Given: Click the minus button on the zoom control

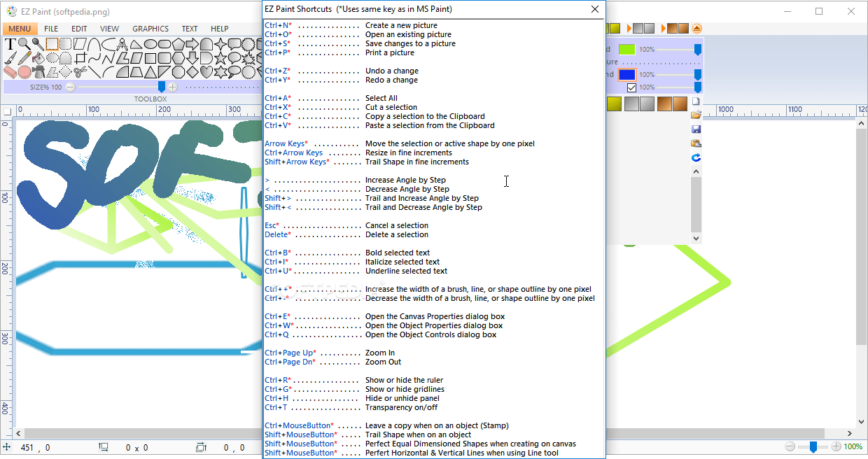Looking at the screenshot, I should coord(790,445).
